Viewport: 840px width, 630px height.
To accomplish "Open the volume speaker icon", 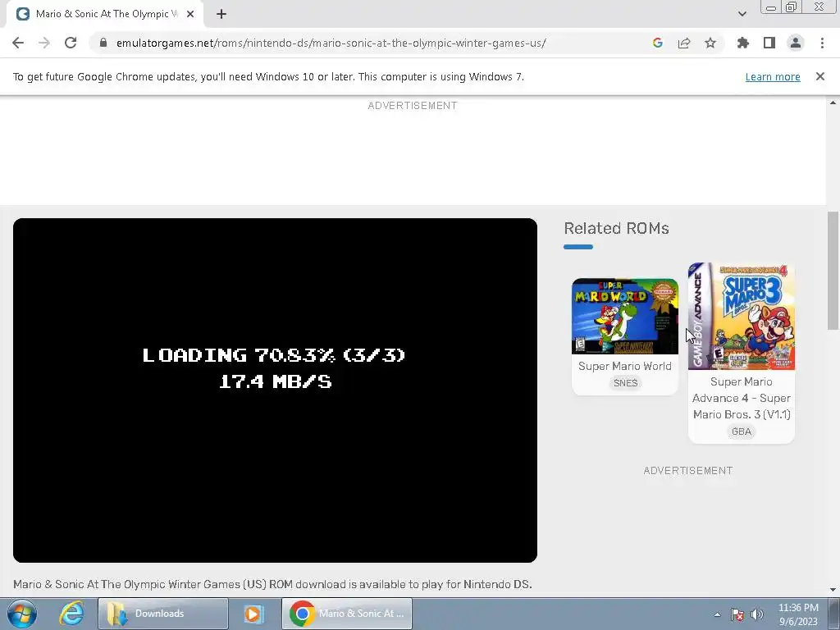I will [x=757, y=614].
